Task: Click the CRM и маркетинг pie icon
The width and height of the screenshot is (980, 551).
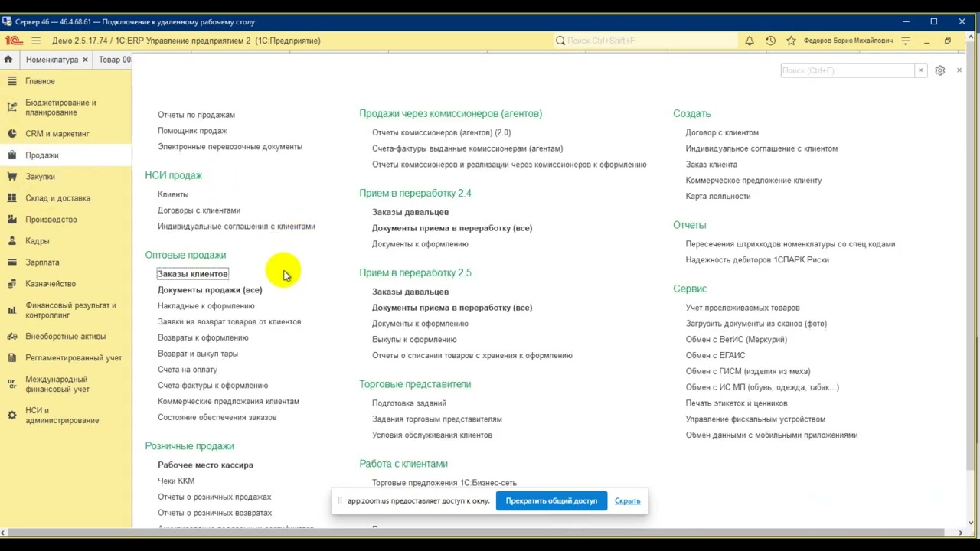Action: (11, 134)
